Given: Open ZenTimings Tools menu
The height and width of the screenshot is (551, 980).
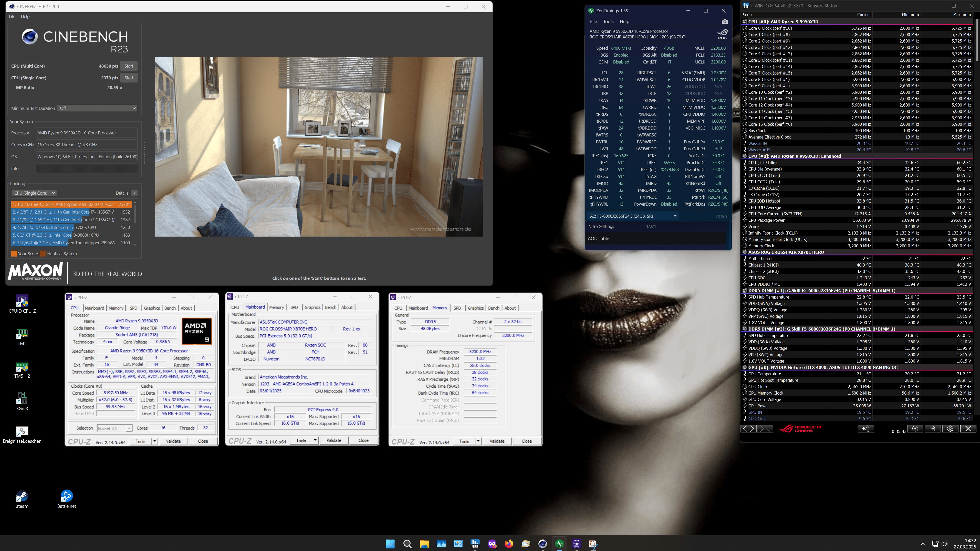Looking at the screenshot, I should pos(608,22).
